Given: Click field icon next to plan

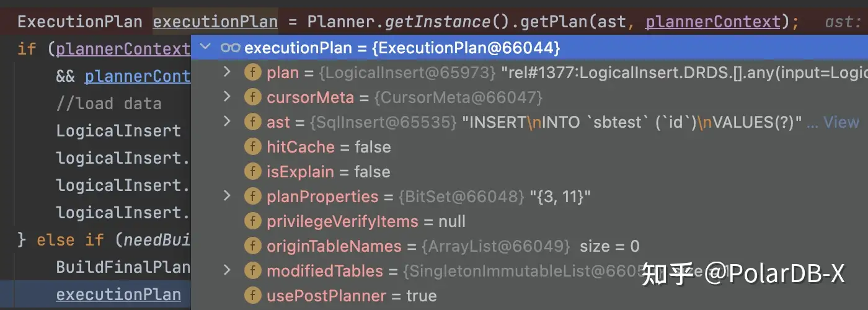Looking at the screenshot, I should pyautogui.click(x=252, y=73).
